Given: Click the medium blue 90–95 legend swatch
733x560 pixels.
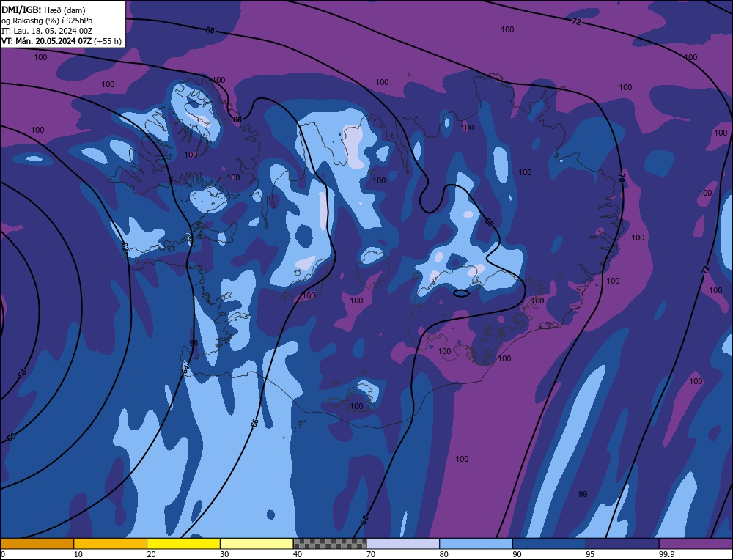Looking at the screenshot, I should pos(549,544).
